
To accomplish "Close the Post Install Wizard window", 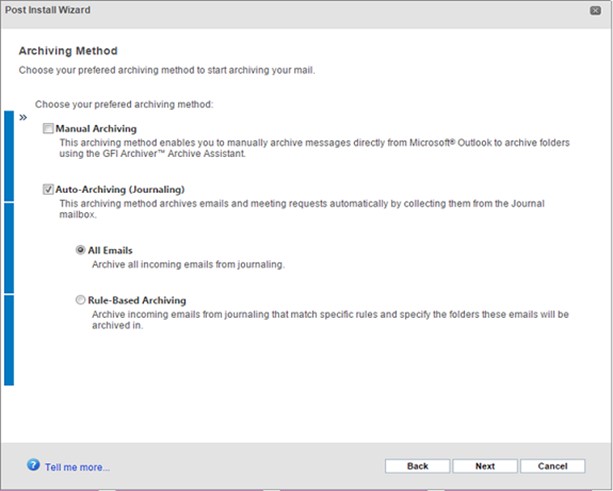I will click(595, 11).
